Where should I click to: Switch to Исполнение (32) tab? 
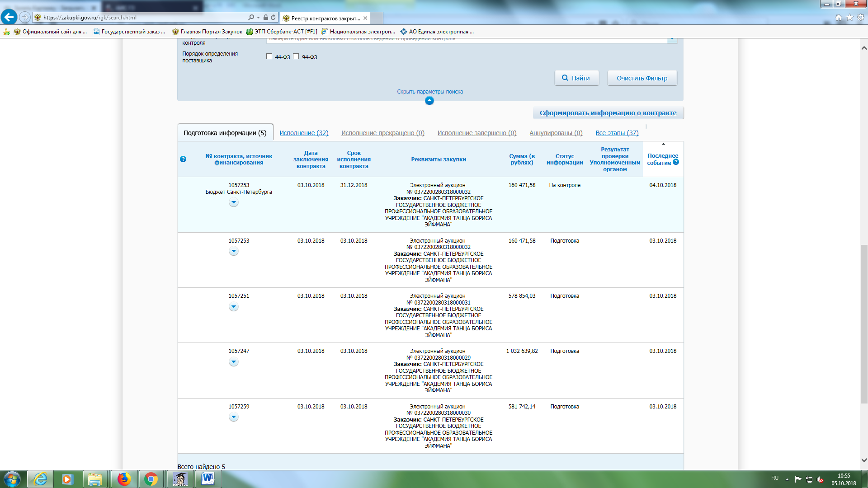[x=304, y=133]
